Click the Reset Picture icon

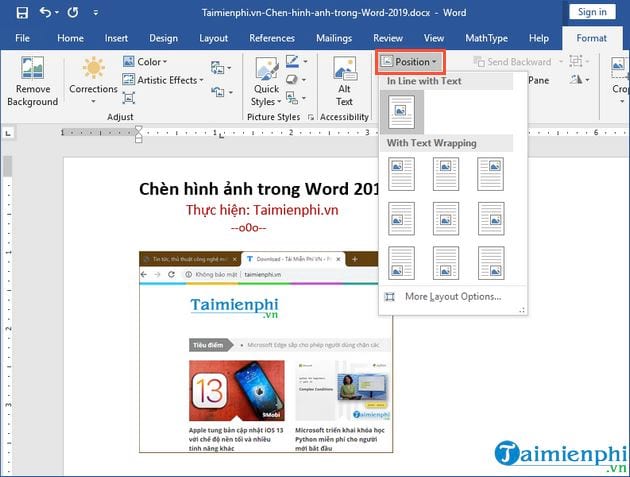point(217,92)
